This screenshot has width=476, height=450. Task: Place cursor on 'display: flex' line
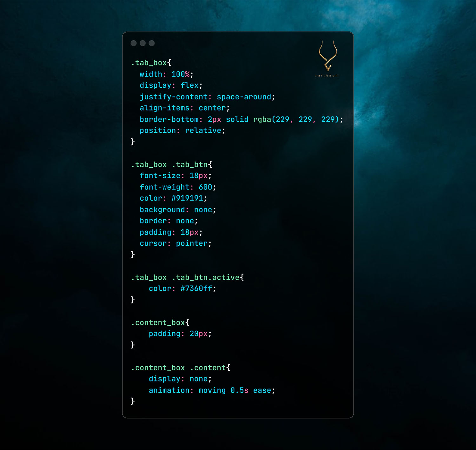click(171, 85)
